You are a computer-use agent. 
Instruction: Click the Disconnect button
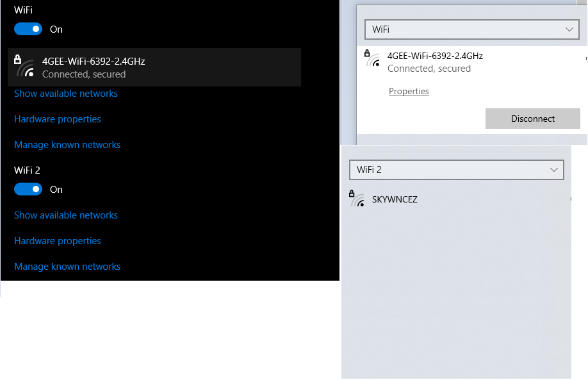click(x=532, y=119)
